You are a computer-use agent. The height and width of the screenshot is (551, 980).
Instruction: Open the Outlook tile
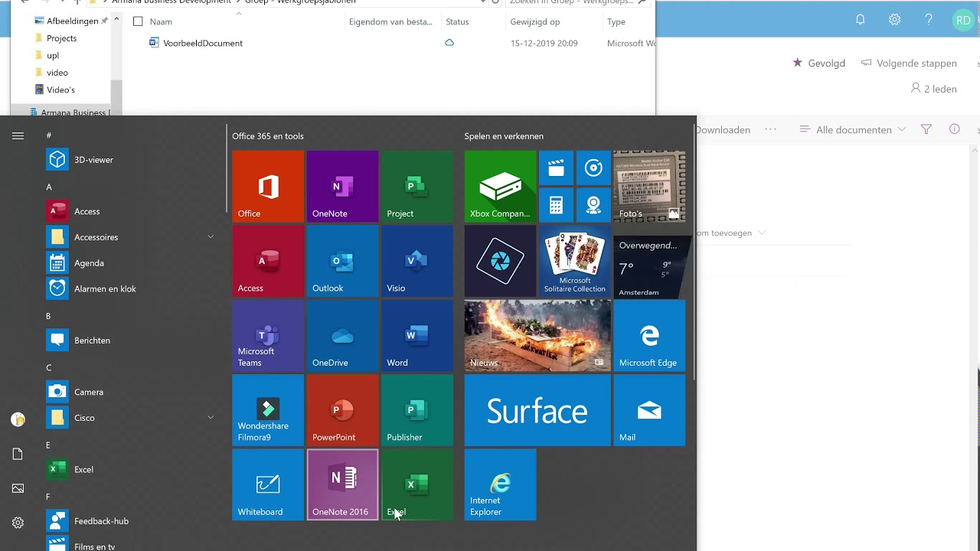pos(342,261)
